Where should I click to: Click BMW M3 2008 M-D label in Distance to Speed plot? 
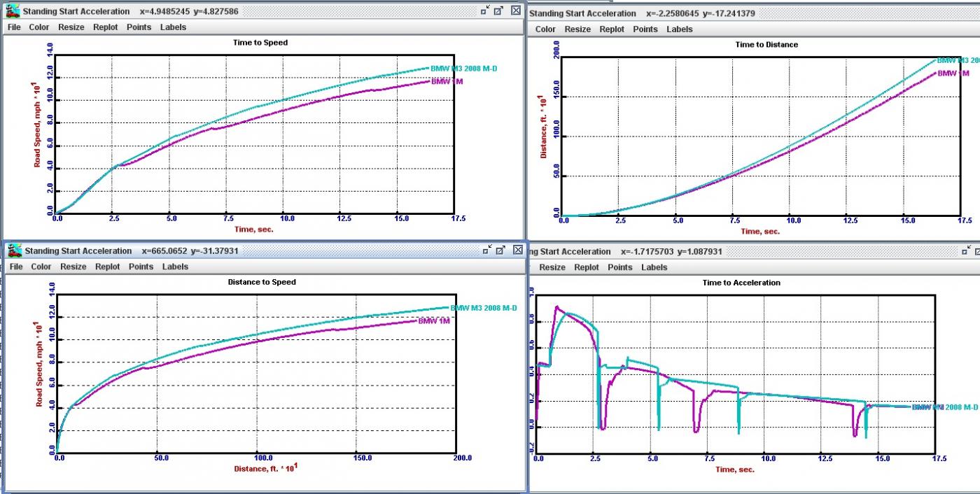click(x=483, y=308)
